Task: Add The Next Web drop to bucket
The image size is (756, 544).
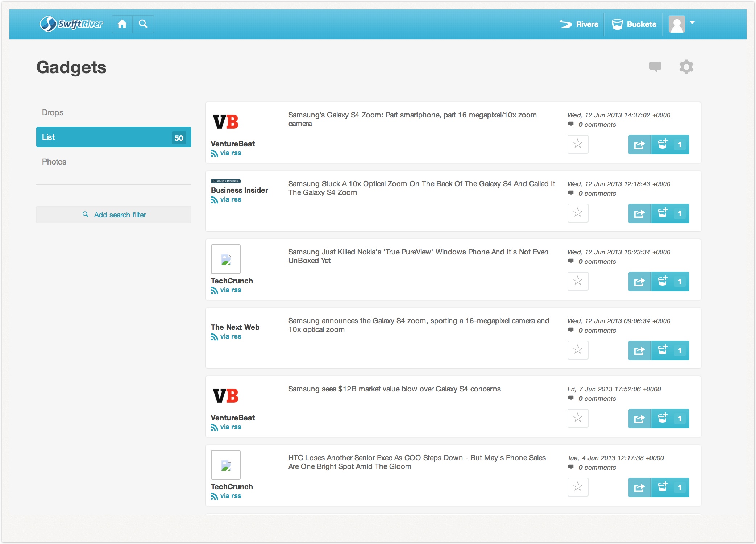Action: pyautogui.click(x=662, y=350)
